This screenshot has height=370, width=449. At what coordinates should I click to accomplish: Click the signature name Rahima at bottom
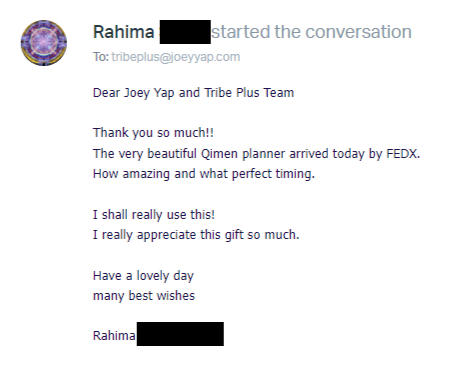[114, 335]
